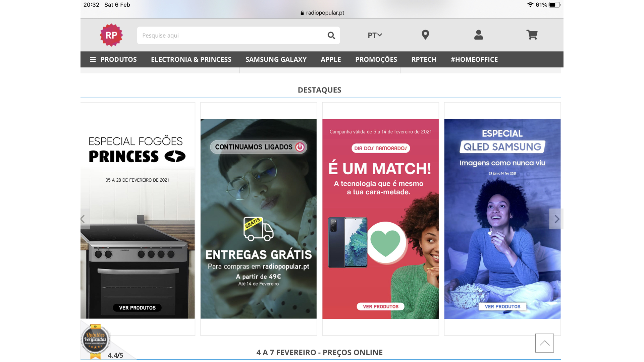The width and height of the screenshot is (644, 362).
Task: Click the Destaques section heading
Action: point(319,90)
